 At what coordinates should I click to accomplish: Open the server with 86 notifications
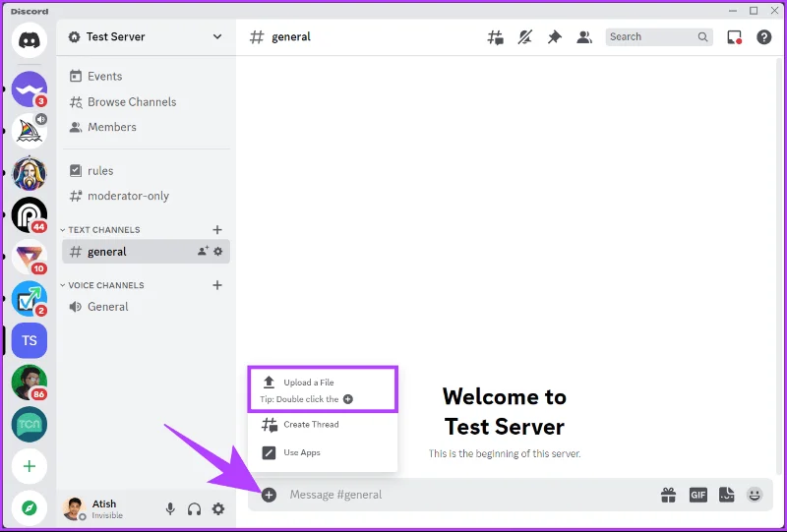30,383
